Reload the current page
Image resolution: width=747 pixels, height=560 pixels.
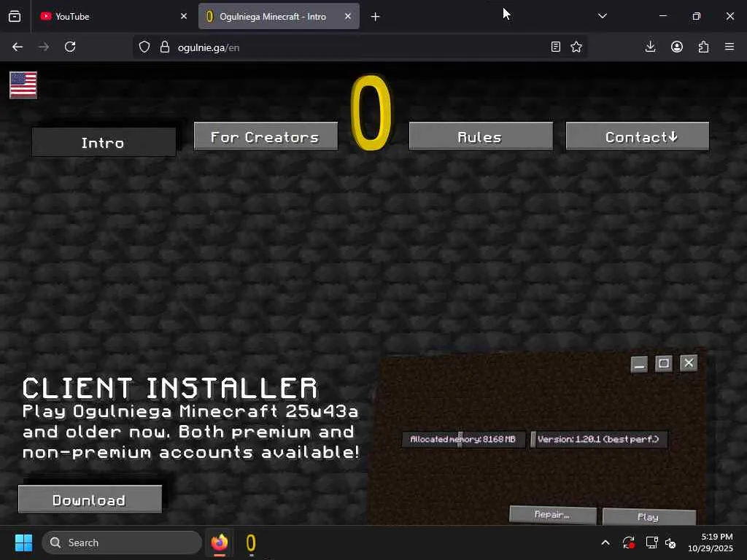point(70,47)
